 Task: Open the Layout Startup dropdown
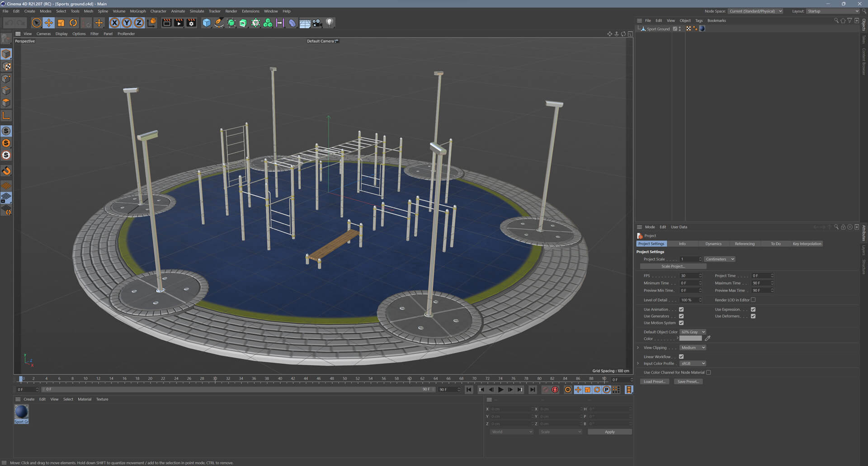click(x=833, y=11)
